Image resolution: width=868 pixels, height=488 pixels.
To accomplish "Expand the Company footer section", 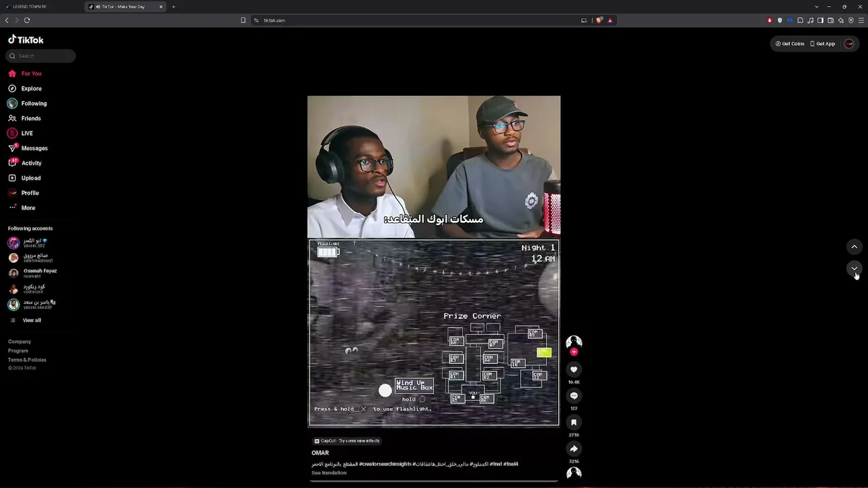I will pyautogui.click(x=20, y=342).
